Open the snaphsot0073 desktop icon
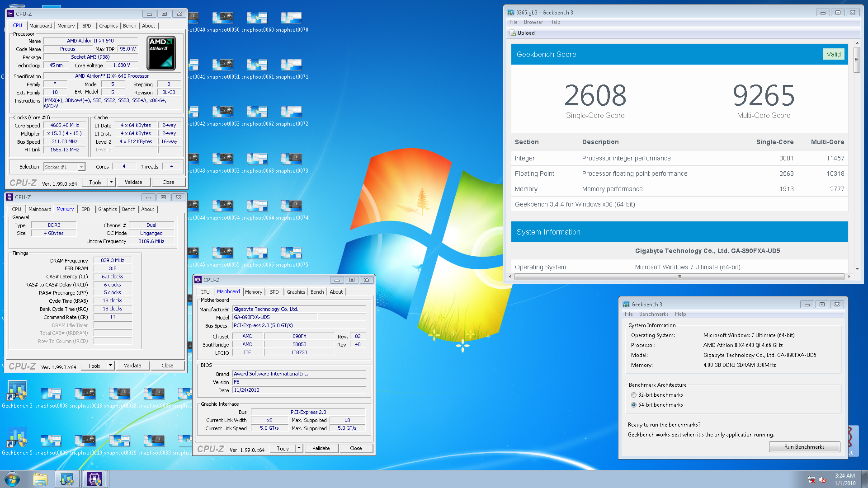The width and height of the screenshot is (868, 488). (292, 164)
